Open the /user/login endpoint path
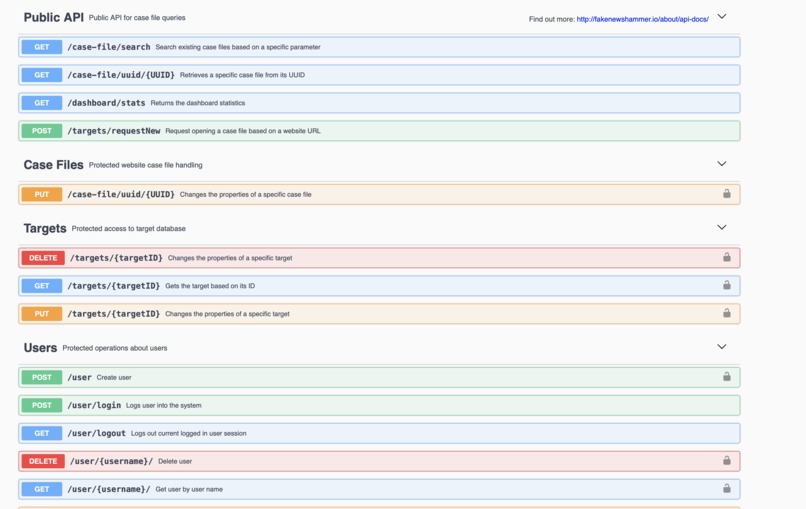Image resolution: width=806 pixels, height=509 pixels. click(94, 405)
